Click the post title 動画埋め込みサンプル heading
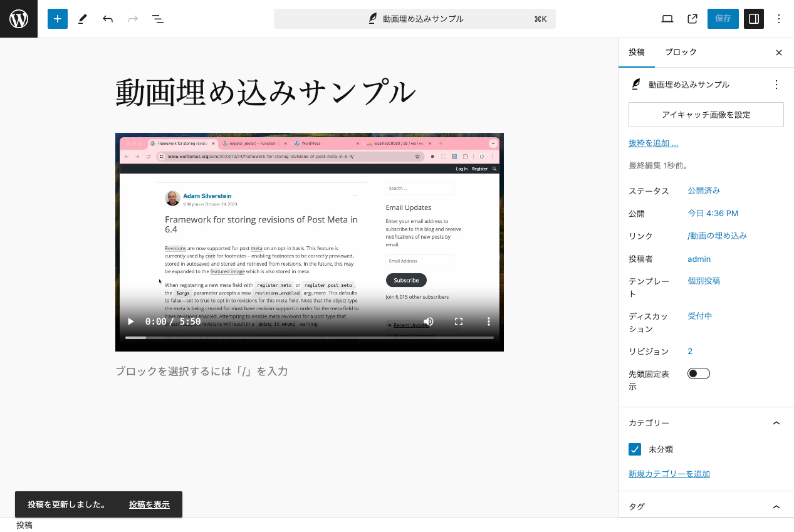794x532 pixels. [266, 91]
